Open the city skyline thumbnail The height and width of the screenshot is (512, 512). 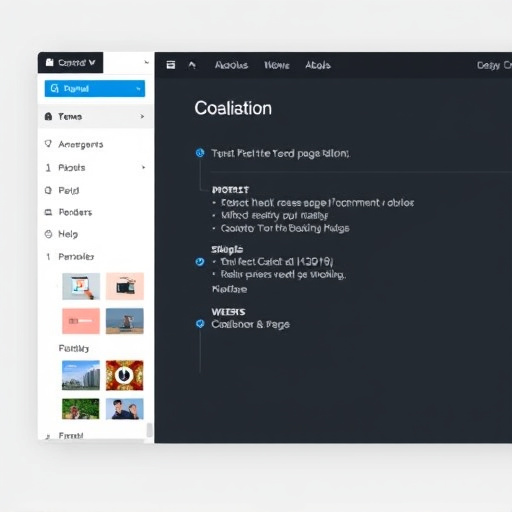(x=81, y=375)
